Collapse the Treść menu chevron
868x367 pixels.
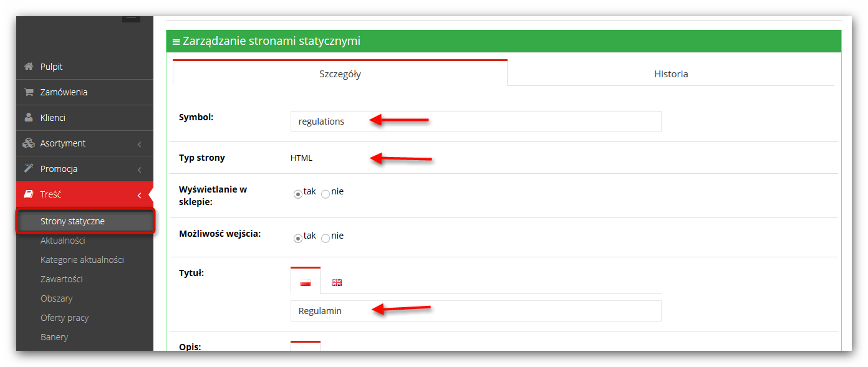click(x=140, y=196)
